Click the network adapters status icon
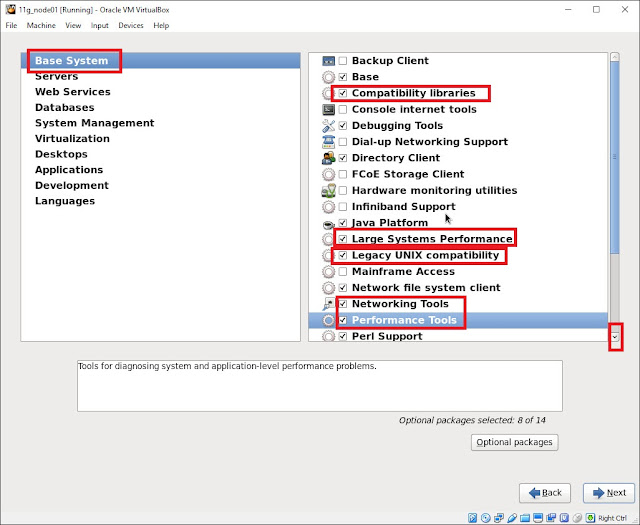The width and height of the screenshot is (640, 525). click(498, 518)
